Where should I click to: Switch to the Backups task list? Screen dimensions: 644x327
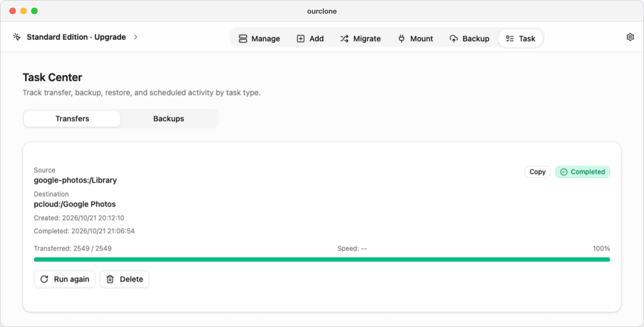[168, 119]
